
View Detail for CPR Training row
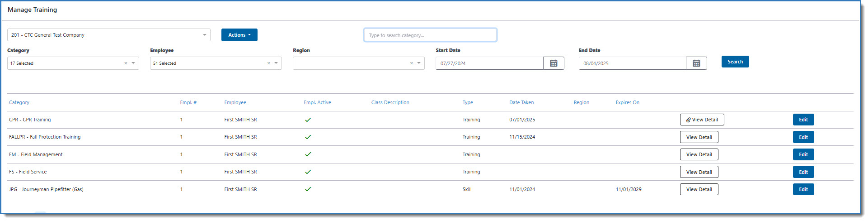coord(702,120)
